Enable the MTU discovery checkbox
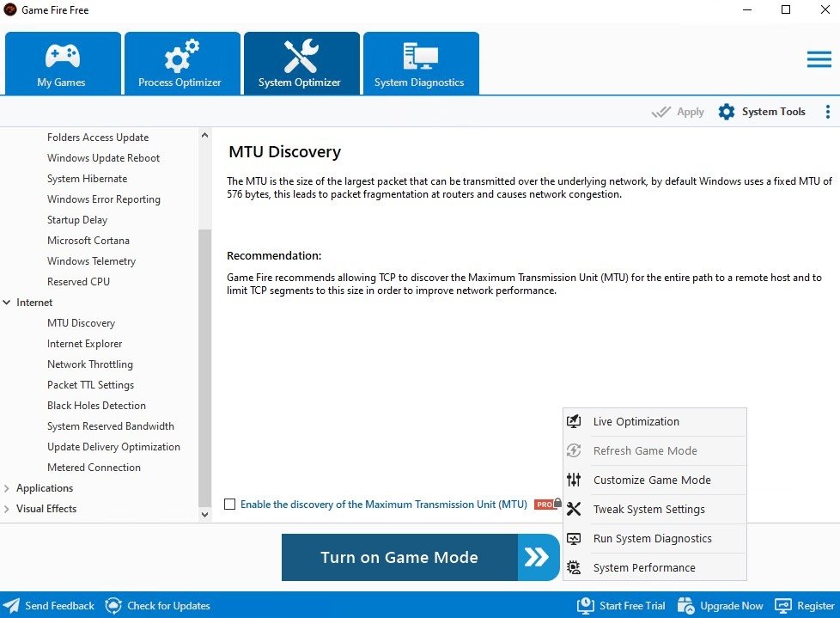Viewport: 840px width, 618px height. click(230, 504)
